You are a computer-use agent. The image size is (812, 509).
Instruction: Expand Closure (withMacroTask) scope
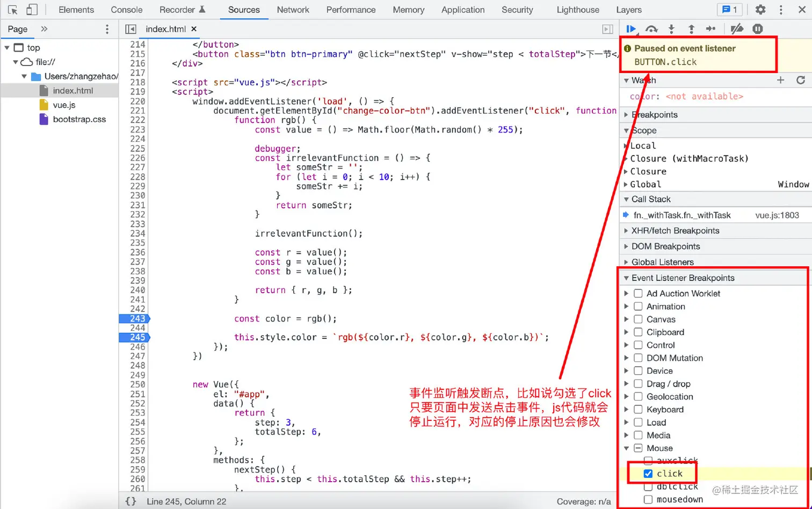pos(626,158)
